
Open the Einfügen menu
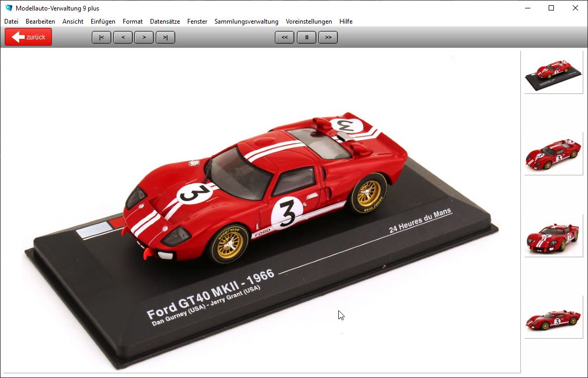click(103, 22)
